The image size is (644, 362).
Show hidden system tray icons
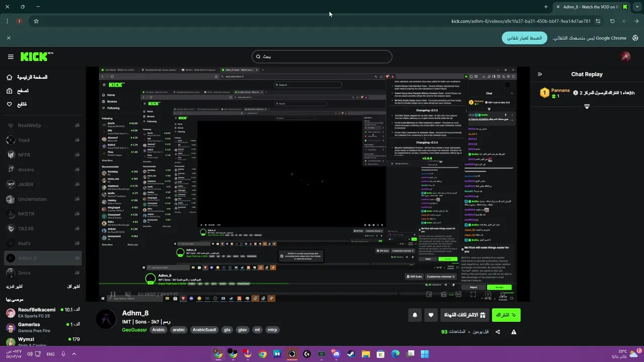tap(74, 354)
